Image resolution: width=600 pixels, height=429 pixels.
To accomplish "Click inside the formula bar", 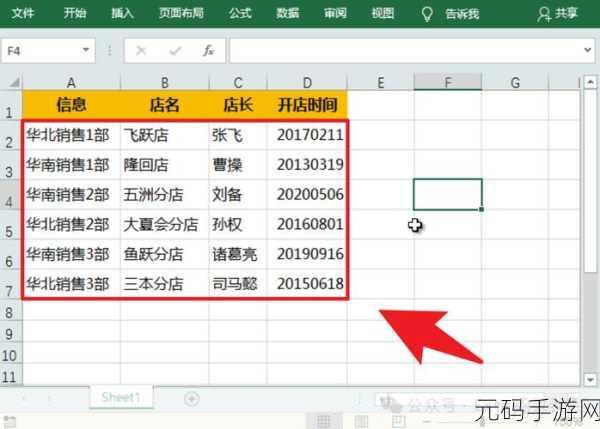I will point(406,51).
